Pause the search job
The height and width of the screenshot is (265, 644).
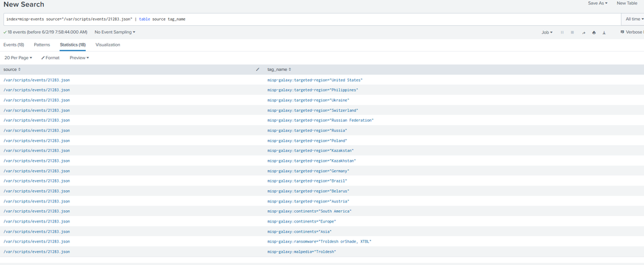click(562, 32)
